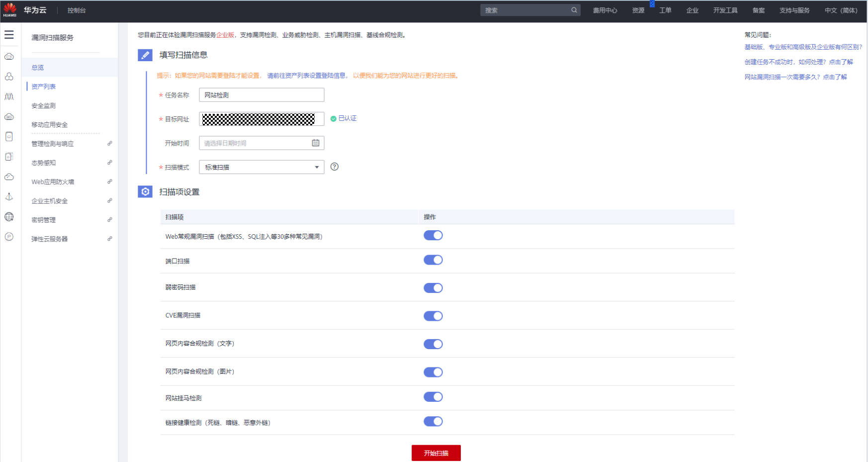Viewport: 868px width, 462px height.
Task: Open the 备案 top menu
Action: pyautogui.click(x=759, y=10)
